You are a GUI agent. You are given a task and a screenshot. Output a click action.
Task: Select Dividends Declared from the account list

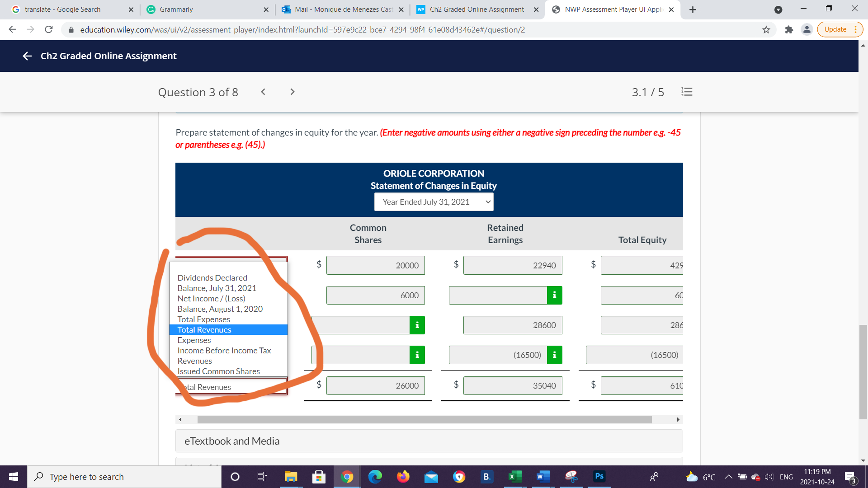click(x=212, y=277)
